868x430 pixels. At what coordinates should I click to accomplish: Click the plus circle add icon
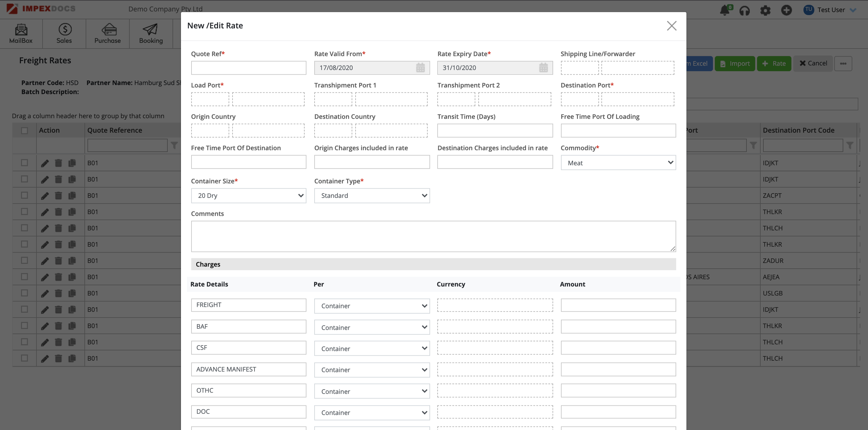(x=786, y=10)
